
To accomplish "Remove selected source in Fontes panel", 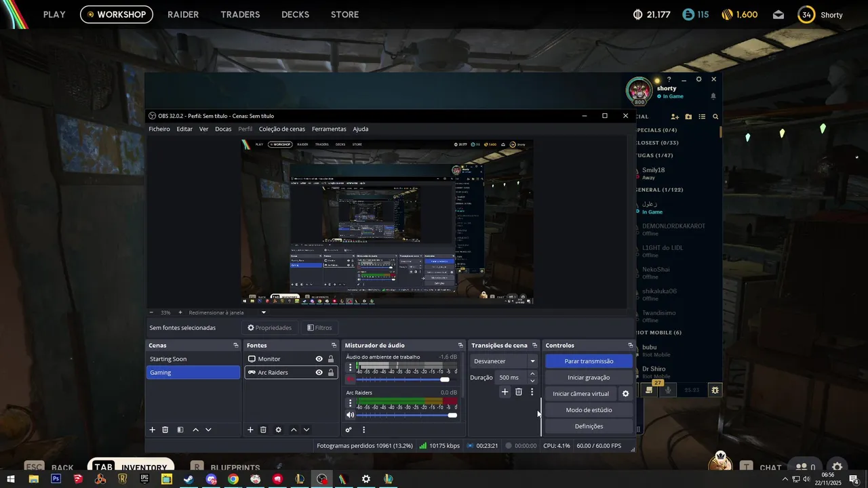I will point(263,430).
